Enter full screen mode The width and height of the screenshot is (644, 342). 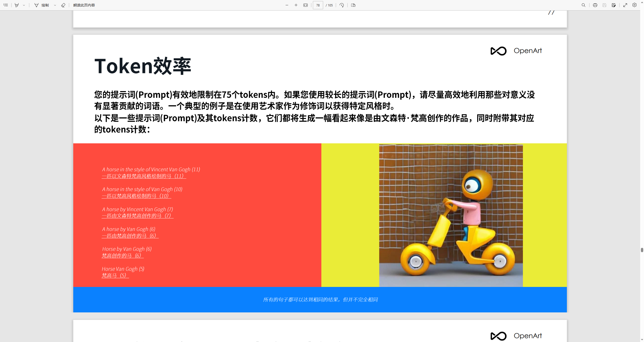[625, 5]
